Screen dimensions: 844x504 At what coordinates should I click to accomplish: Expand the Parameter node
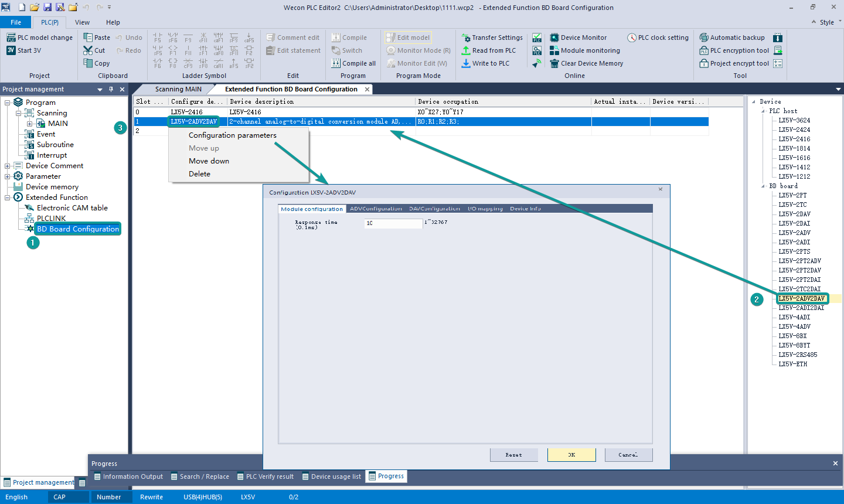[x=8, y=176]
